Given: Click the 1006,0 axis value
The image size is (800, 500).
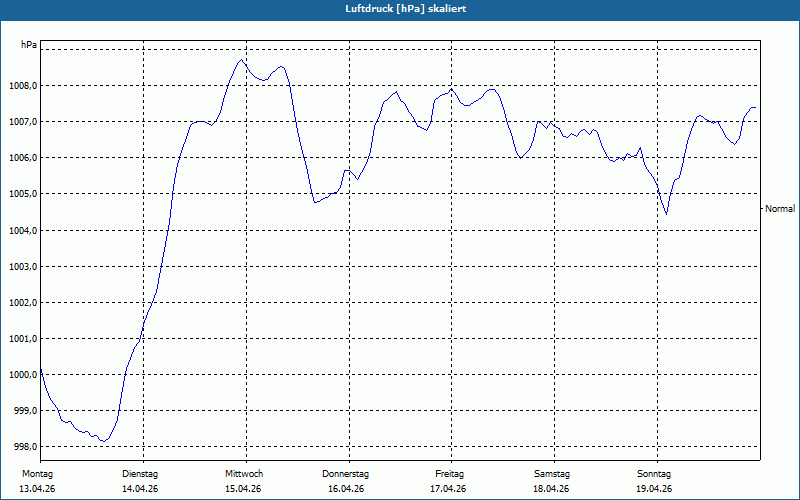Looking at the screenshot, I should [x=23, y=158].
